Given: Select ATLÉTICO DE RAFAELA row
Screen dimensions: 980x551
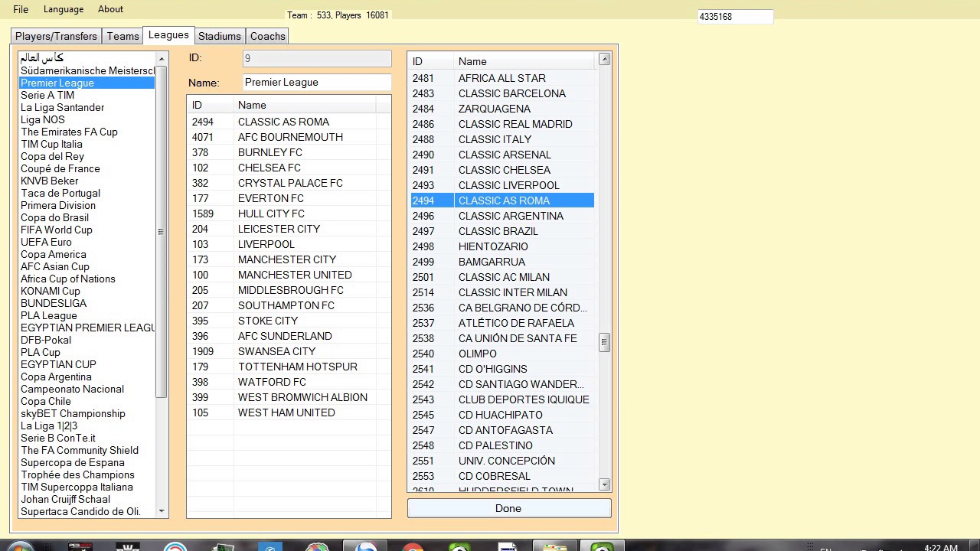Looking at the screenshot, I should [501, 323].
